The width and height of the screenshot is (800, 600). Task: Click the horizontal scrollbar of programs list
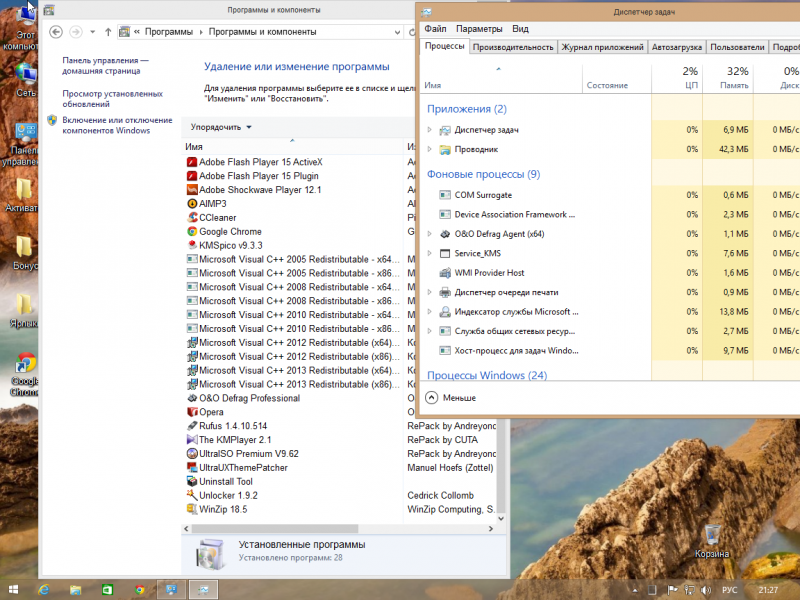point(275,529)
